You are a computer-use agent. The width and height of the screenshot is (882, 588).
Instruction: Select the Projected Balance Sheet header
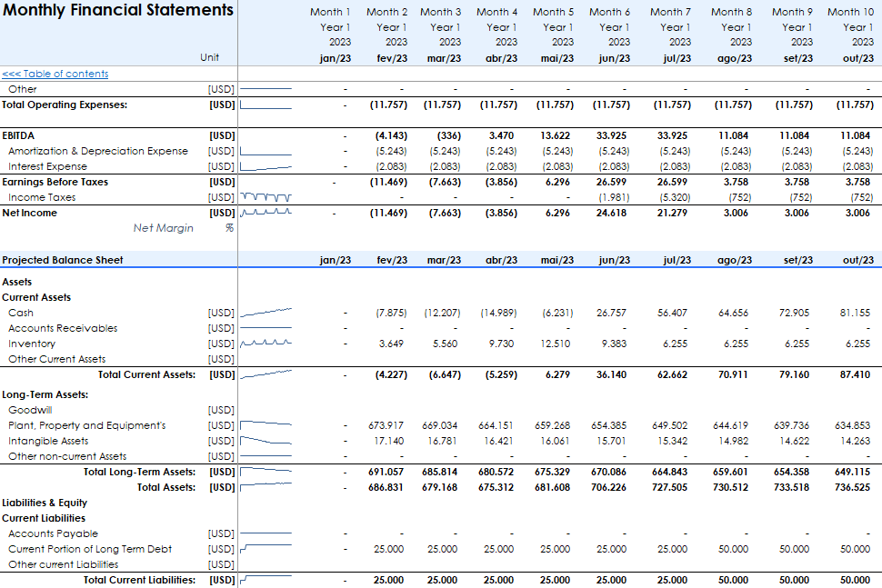coord(63,260)
